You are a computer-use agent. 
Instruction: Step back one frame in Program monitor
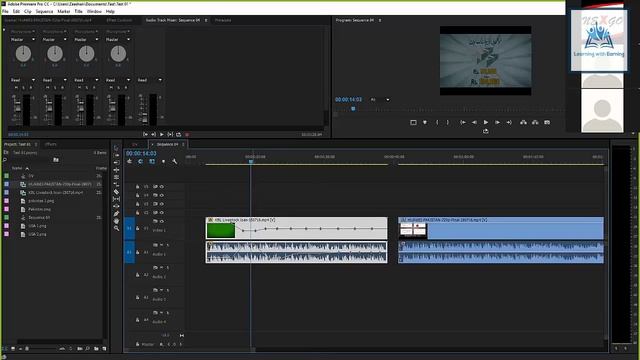[474, 122]
